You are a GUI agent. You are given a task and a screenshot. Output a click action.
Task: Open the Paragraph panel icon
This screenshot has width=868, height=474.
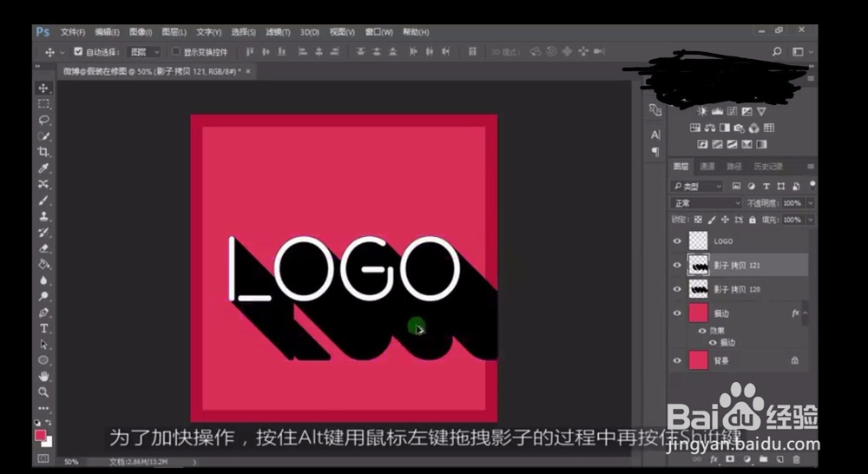(655, 151)
